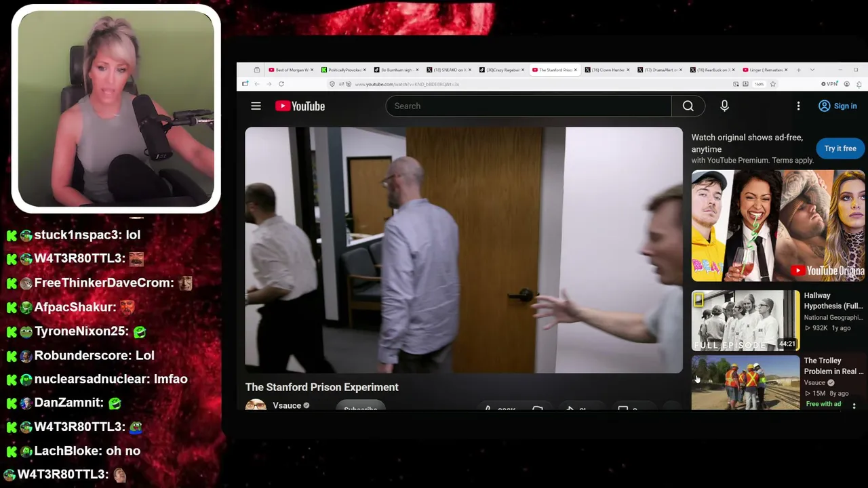Image resolution: width=868 pixels, height=488 pixels.
Task: Close the Clown Hunter tab
Action: tap(628, 70)
